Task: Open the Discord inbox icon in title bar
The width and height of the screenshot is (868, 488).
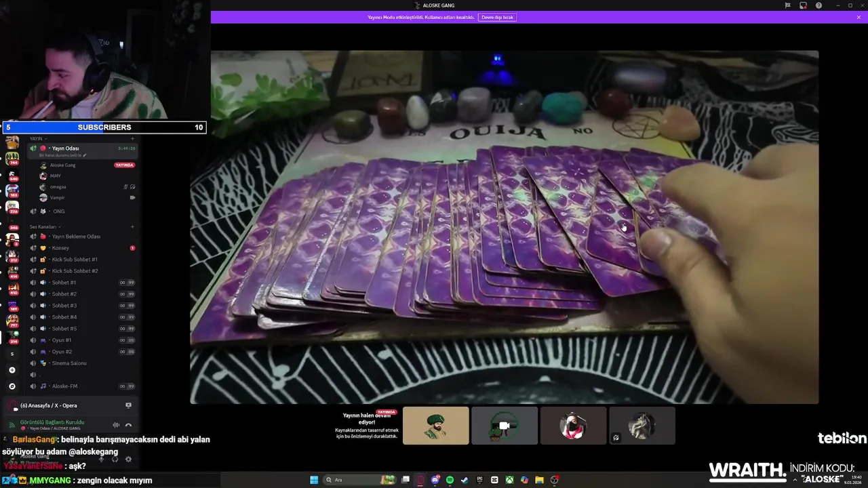Action: click(x=803, y=5)
